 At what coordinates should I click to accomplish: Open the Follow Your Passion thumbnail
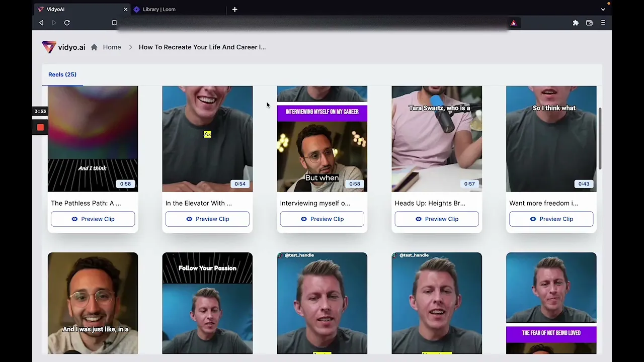coord(207,303)
